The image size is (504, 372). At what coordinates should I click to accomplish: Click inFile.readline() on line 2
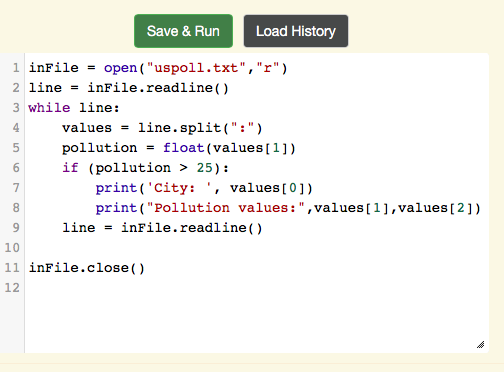pos(158,88)
